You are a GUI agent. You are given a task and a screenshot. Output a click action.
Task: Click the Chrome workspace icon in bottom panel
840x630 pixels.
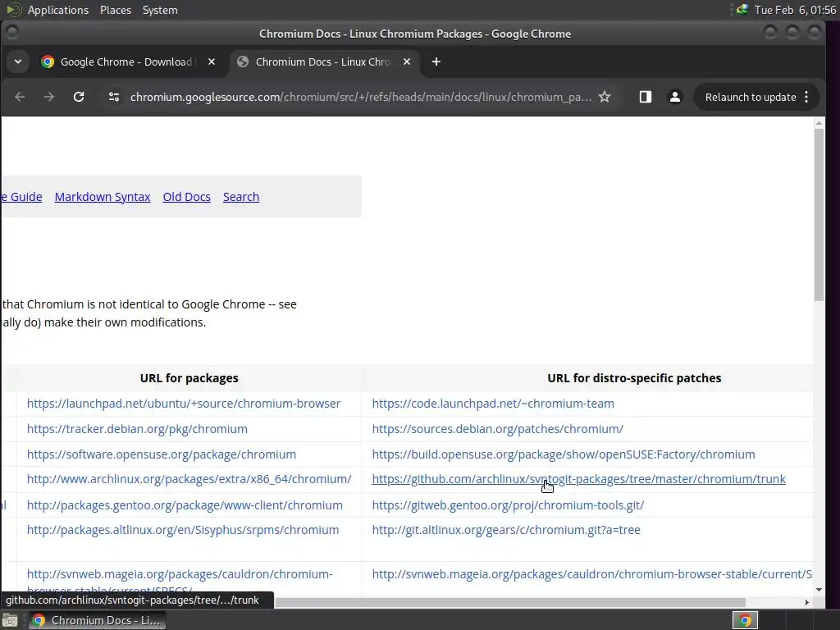point(745,620)
